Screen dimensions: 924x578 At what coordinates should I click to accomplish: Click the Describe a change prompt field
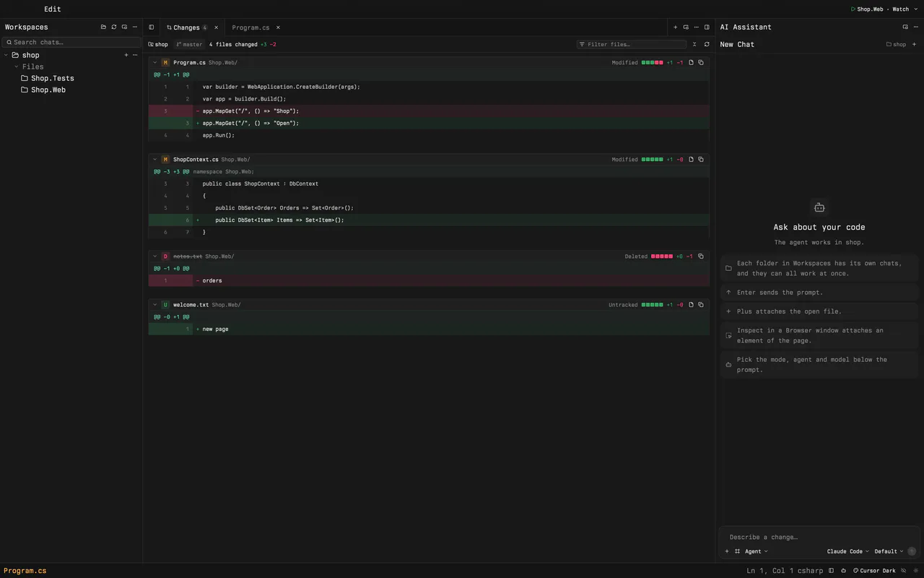pos(819,537)
